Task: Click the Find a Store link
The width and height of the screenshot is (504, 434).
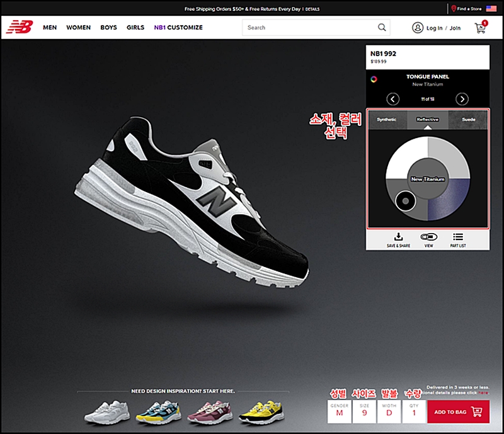Action: [469, 9]
